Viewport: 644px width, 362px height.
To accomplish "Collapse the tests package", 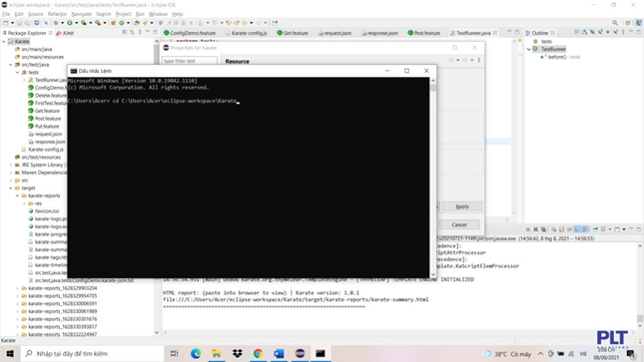I will point(18,72).
